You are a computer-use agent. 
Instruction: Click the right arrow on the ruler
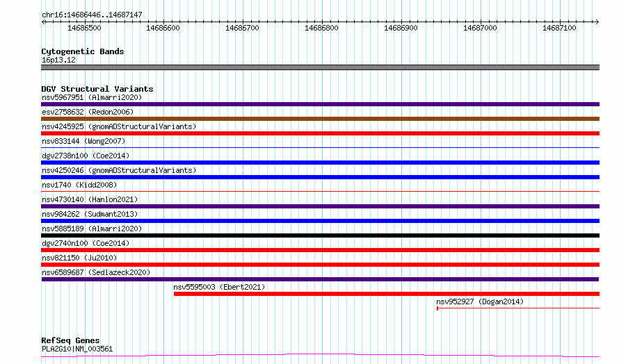coord(597,22)
